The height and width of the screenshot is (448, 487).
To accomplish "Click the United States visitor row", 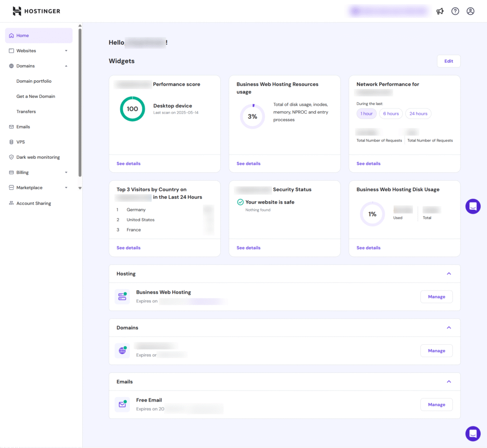I will (165, 220).
